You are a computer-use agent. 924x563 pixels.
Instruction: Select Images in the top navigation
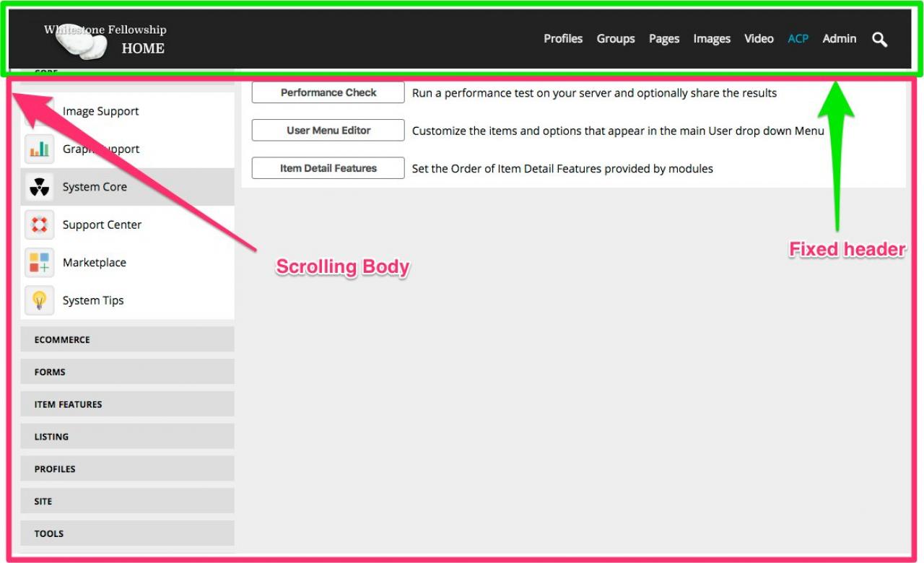click(x=712, y=39)
